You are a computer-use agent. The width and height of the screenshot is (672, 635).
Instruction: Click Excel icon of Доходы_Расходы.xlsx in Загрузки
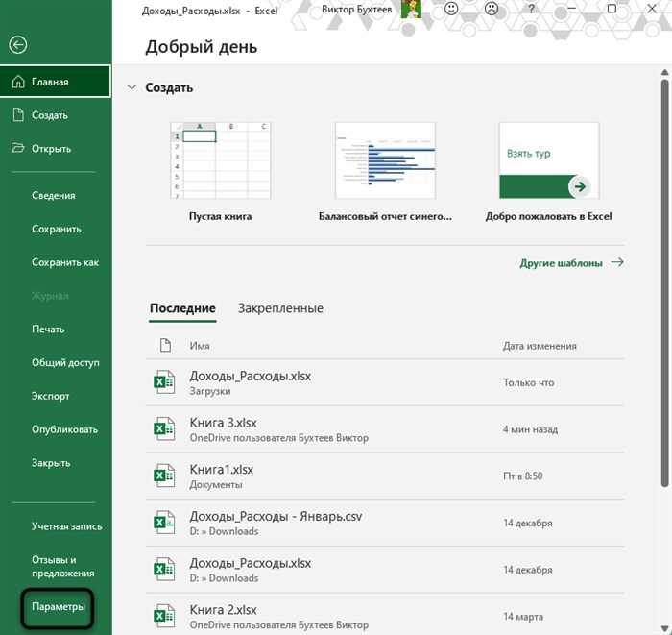pyautogui.click(x=164, y=382)
